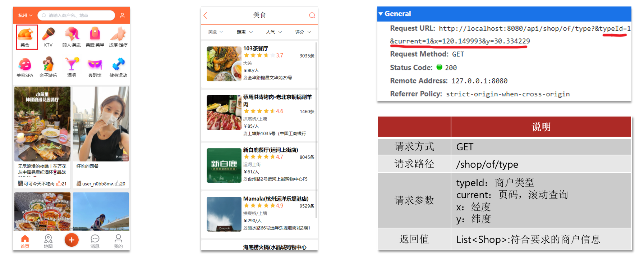Open the 杭州 city dropdown
The width and height of the screenshot is (644, 255).
click(25, 15)
